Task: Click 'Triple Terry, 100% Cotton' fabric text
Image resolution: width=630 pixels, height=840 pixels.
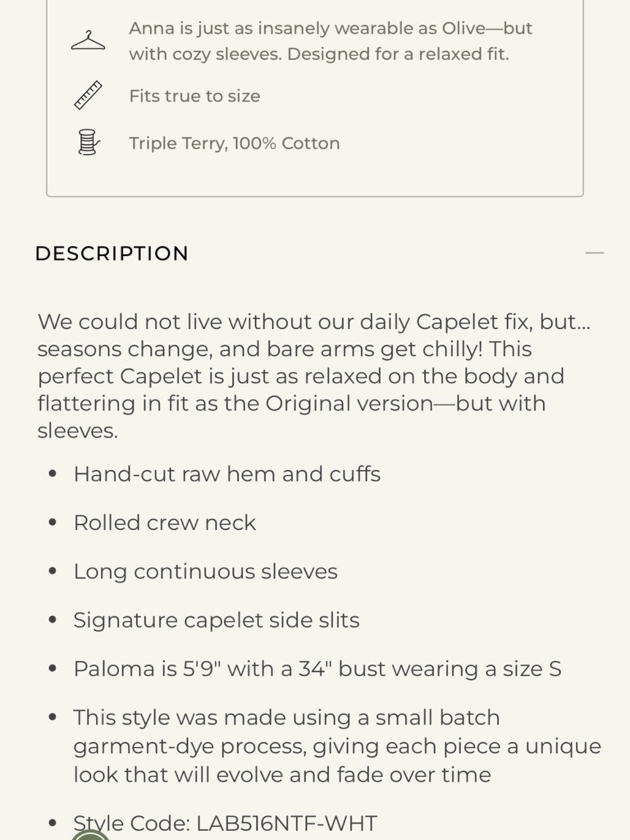Action: pyautogui.click(x=234, y=143)
